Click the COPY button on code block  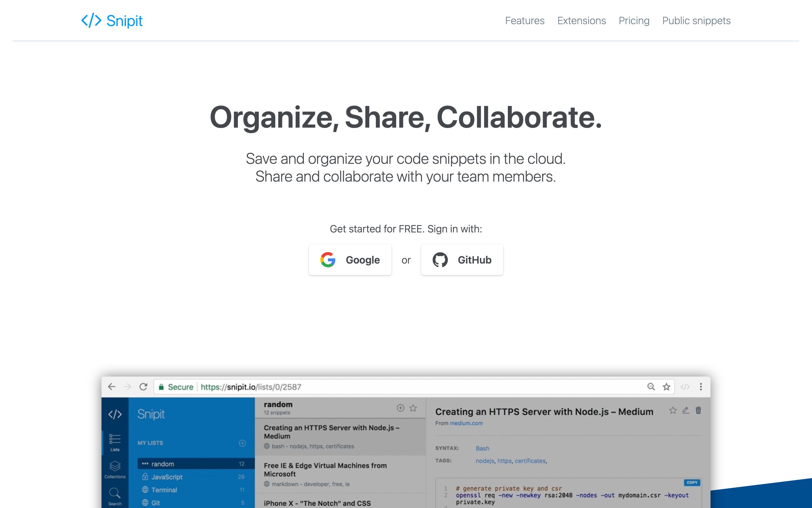pos(692,483)
